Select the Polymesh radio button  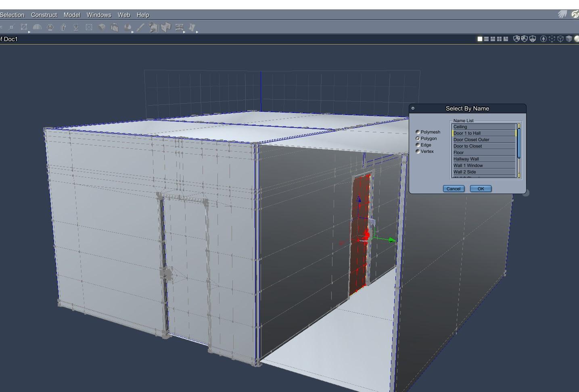pos(418,132)
